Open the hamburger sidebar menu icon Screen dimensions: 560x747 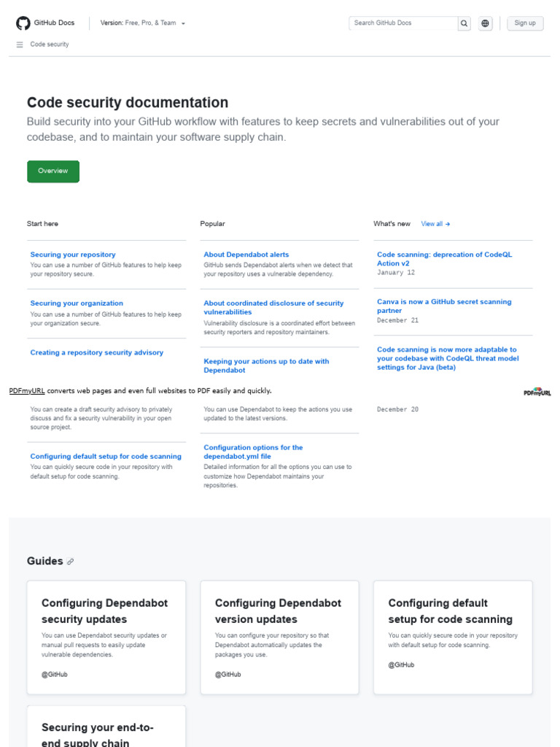20,44
